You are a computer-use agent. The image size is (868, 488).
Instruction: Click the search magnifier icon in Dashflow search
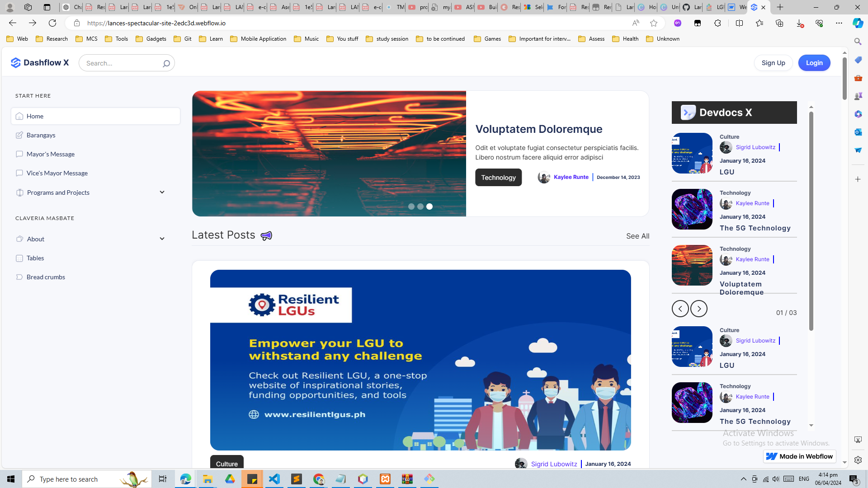[x=166, y=63]
